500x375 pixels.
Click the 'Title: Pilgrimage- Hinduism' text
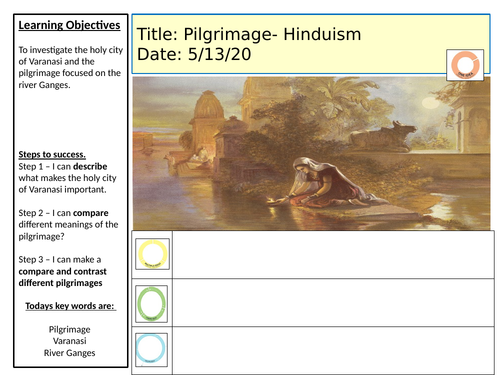249,34
